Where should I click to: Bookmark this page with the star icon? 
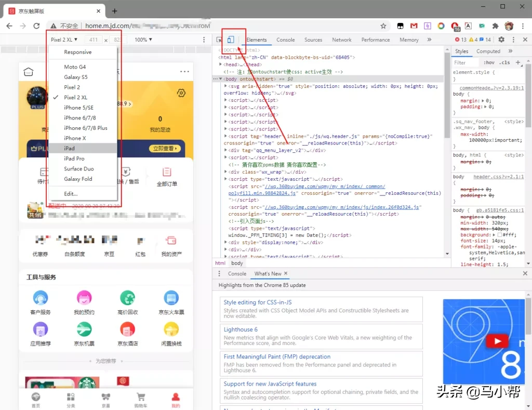(383, 26)
